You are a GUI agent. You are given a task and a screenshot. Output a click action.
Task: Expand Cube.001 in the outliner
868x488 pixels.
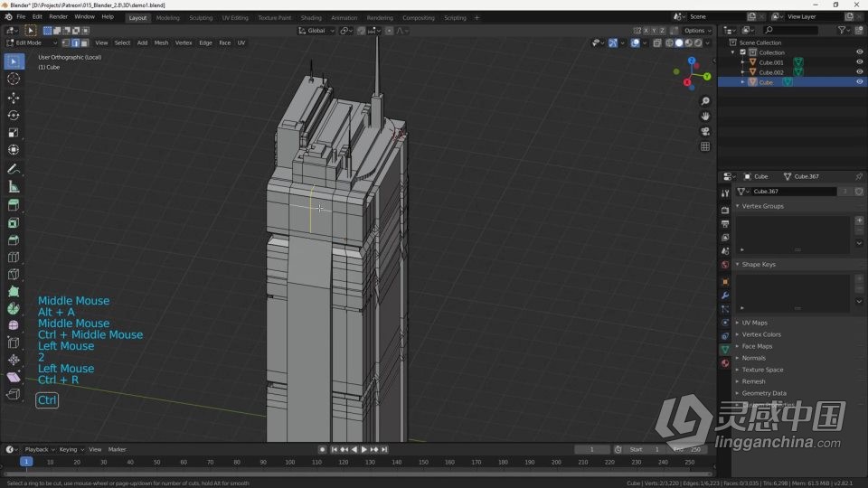pos(743,62)
